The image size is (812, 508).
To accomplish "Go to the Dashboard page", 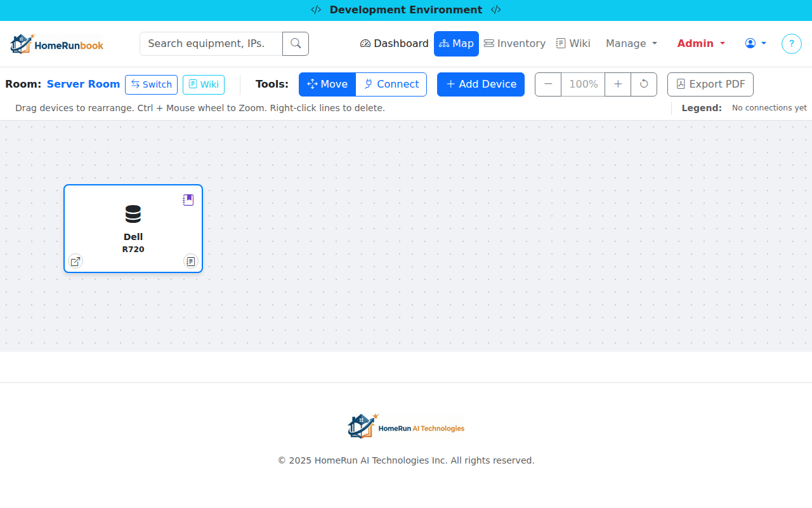I will 395,44.
